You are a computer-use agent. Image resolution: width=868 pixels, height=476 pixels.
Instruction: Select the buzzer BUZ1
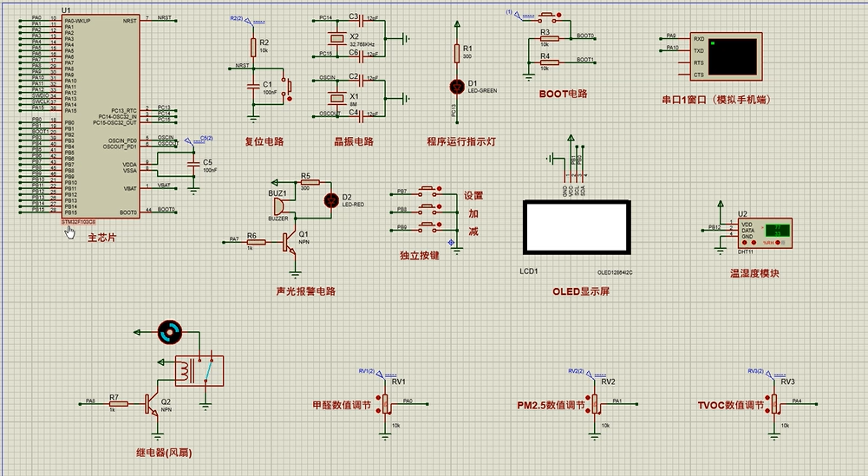pyautogui.click(x=277, y=205)
